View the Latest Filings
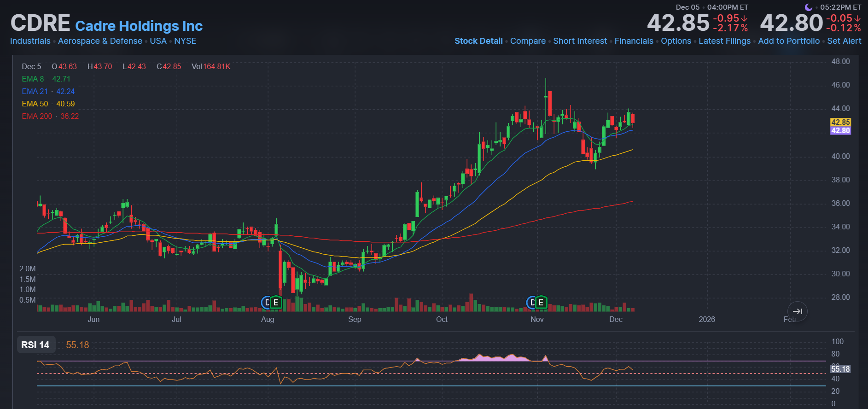This screenshot has width=868, height=409. pos(724,41)
